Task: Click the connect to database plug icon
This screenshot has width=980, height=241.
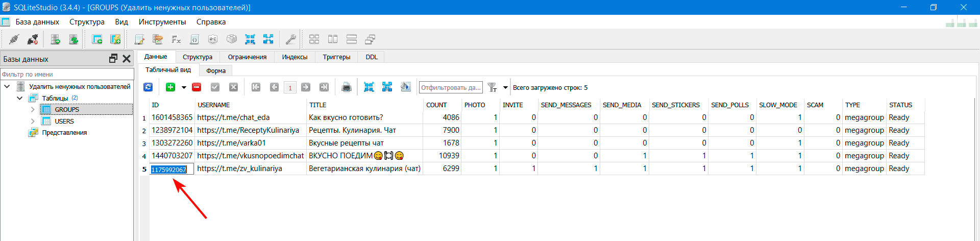Action: click(x=14, y=39)
